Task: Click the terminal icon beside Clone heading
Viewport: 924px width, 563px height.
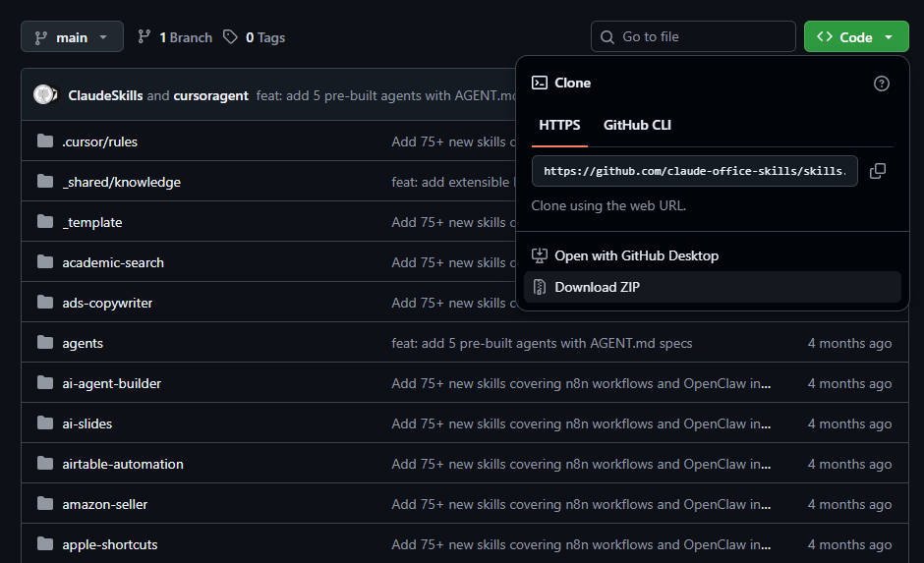Action: pyautogui.click(x=540, y=83)
